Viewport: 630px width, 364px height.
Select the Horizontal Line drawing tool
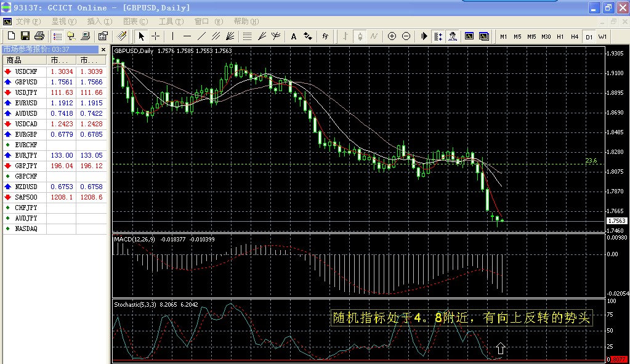(187, 36)
